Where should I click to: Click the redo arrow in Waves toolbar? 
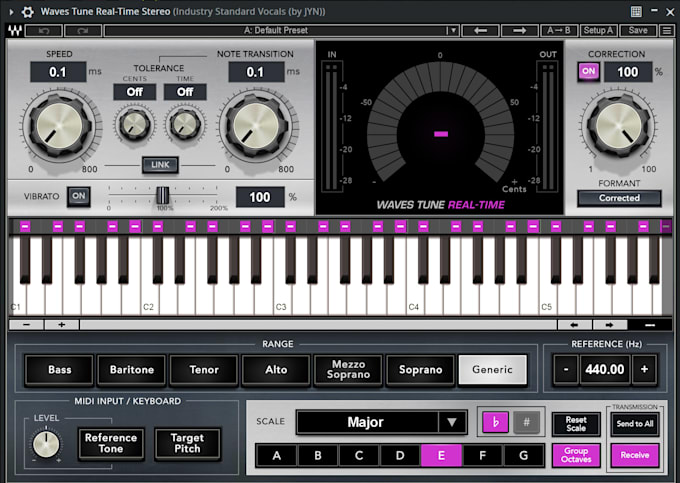click(x=83, y=31)
